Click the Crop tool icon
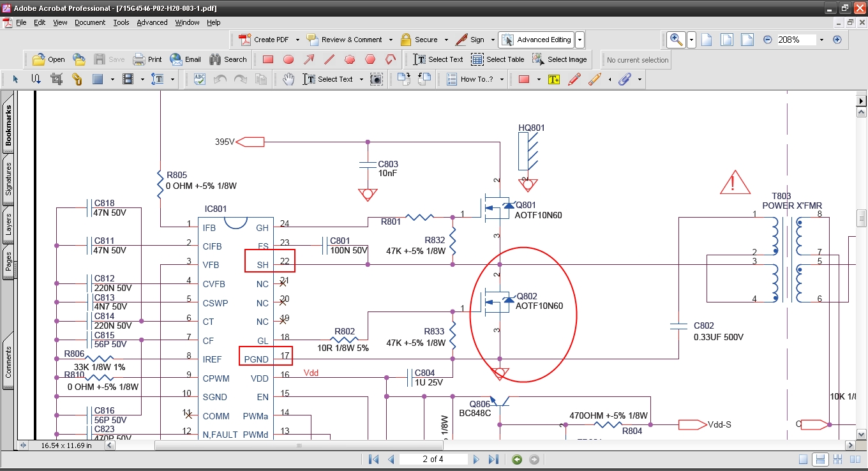This screenshot has width=868, height=471. click(56, 79)
